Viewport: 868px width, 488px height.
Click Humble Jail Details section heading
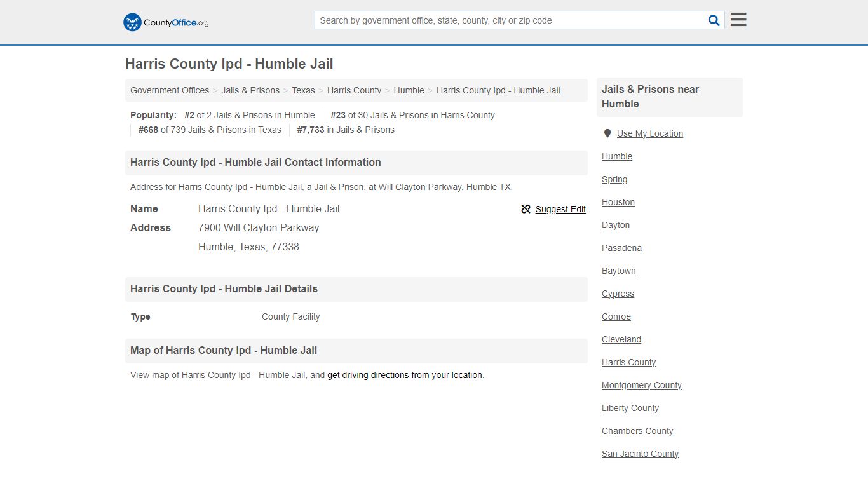click(x=224, y=288)
